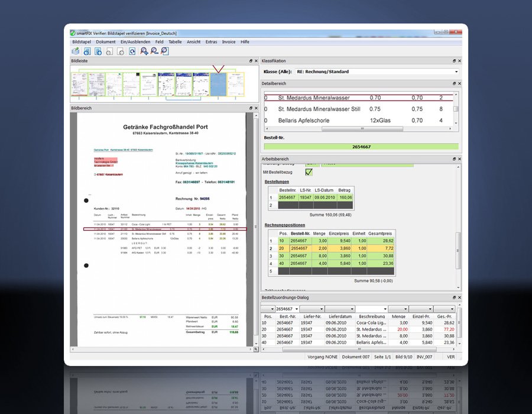Zoom in with the magnifier plus icon
Image resolution: width=532 pixels, height=414 pixels.
[144, 51]
